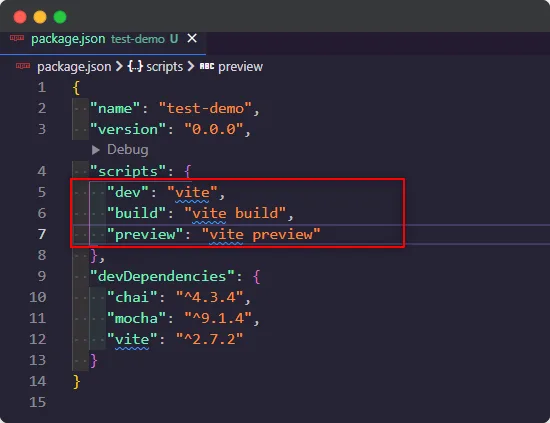This screenshot has width=550, height=423.
Task: Click line number 4 in the gutter
Action: (42, 171)
